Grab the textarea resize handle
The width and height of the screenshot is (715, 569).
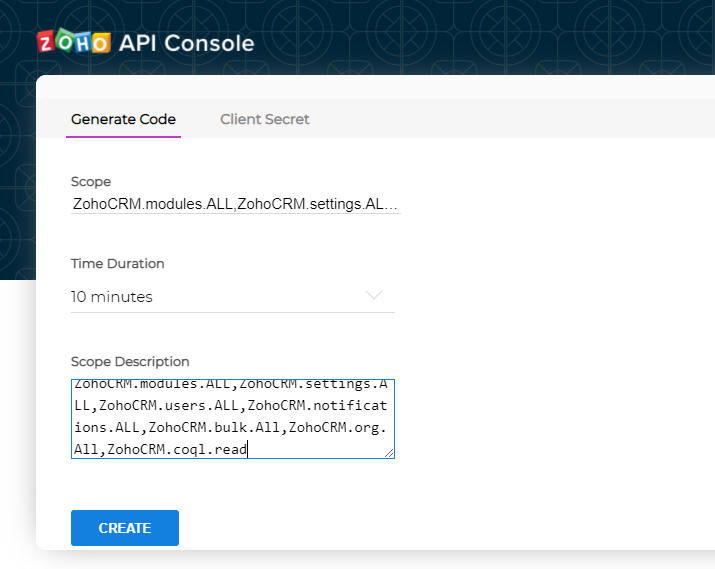tap(389, 453)
